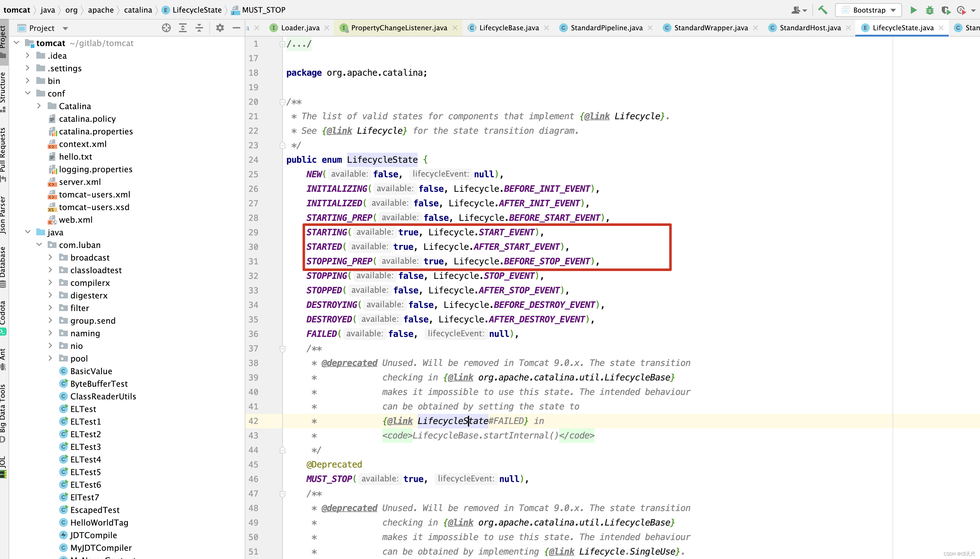Open the Structure side tool window
The image size is (980, 559).
pyautogui.click(x=3, y=92)
